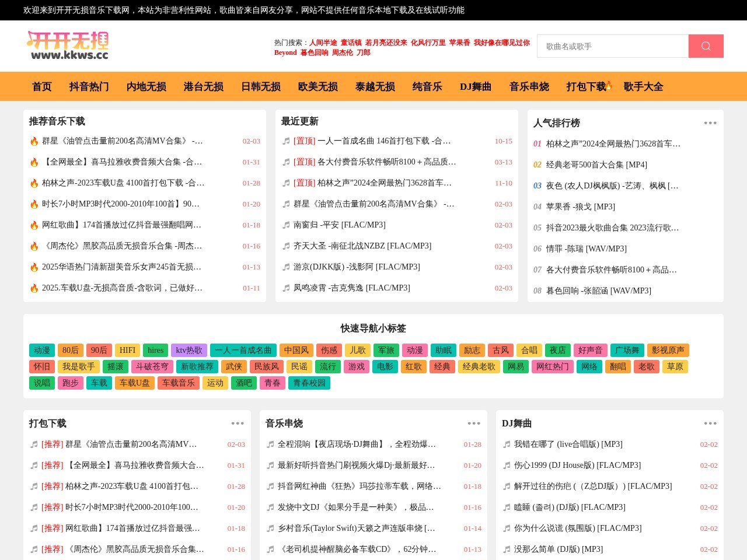Click the music note icon beside 南窗归-平安

tap(285, 225)
